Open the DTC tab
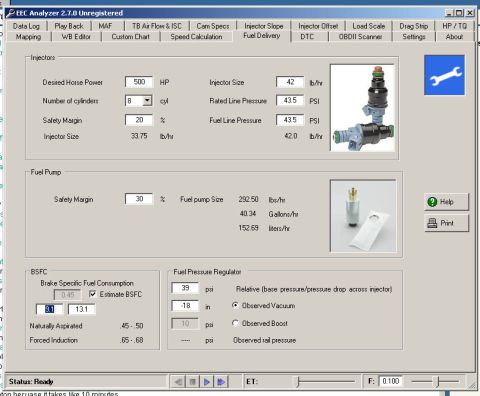The image size is (480, 396). (307, 37)
